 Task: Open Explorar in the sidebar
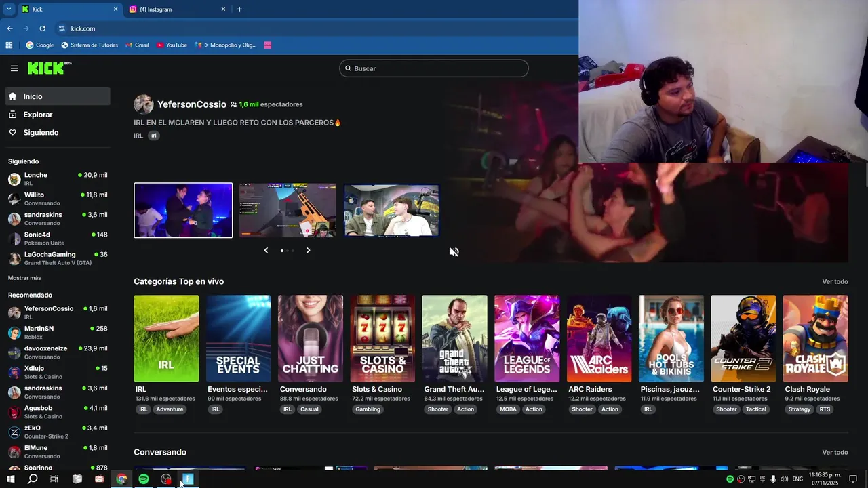point(58,115)
